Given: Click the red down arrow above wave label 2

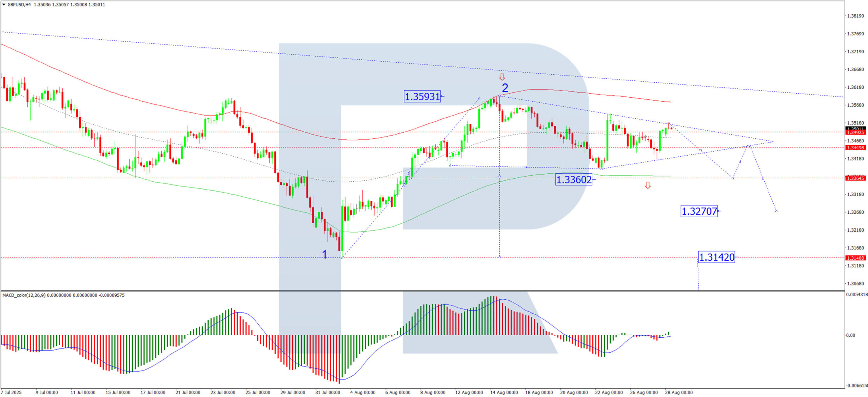Looking at the screenshot, I should 502,77.
